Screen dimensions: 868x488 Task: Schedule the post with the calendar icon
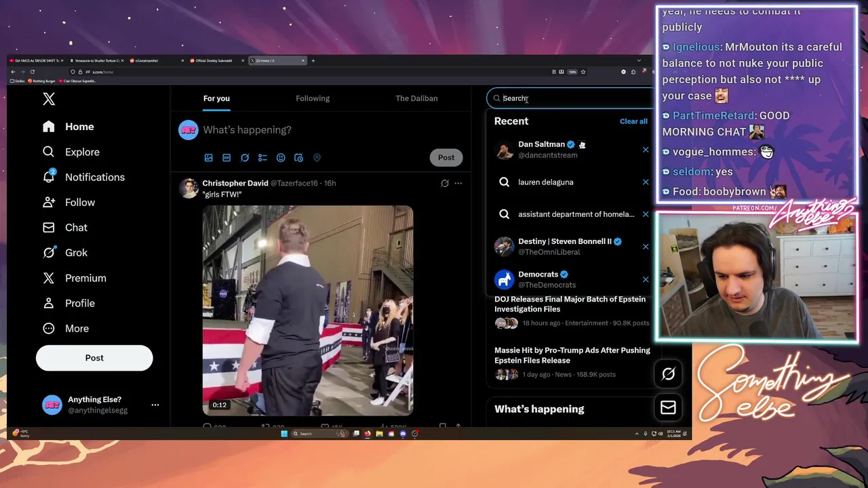click(x=298, y=157)
